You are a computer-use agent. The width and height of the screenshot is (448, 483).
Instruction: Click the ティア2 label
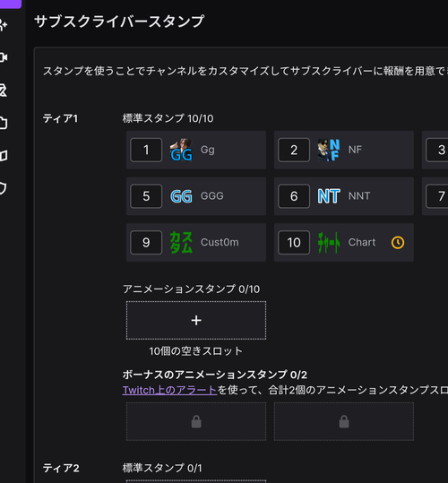click(x=61, y=468)
